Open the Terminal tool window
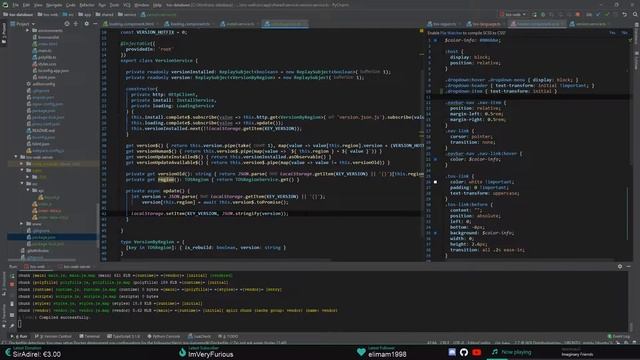 click(x=89, y=336)
